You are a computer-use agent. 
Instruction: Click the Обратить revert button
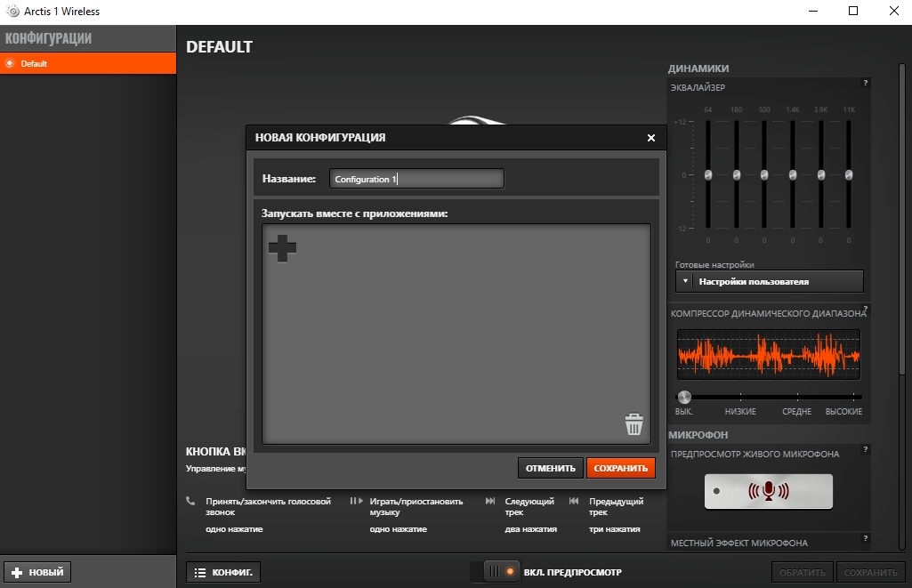802,572
